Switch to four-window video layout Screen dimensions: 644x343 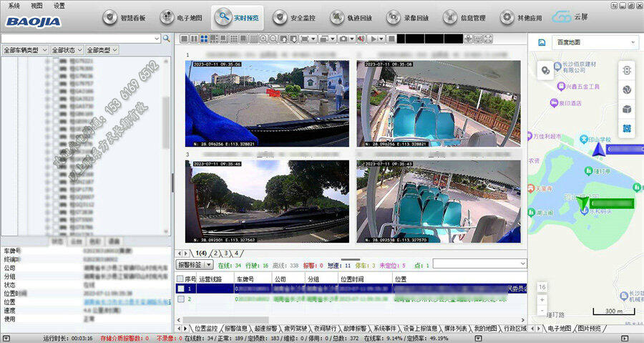204,38
